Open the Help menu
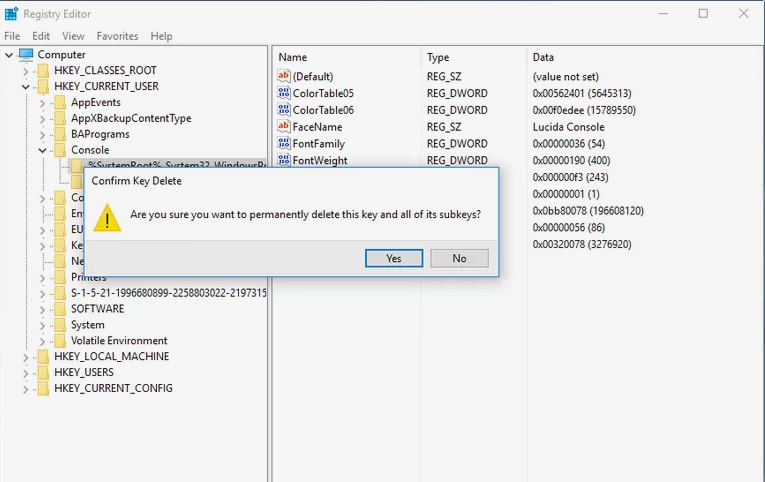This screenshot has width=765, height=482. pyautogui.click(x=161, y=36)
